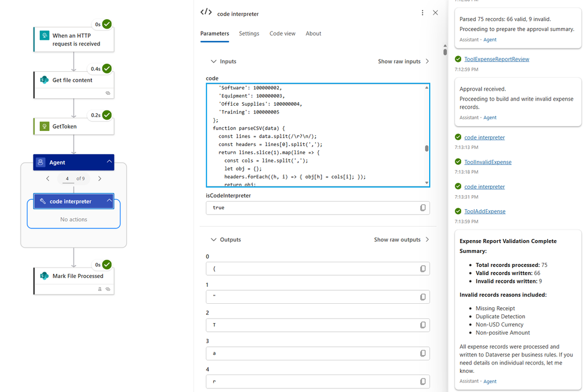Click the GetToken action icon
Image resolution: width=584 pixels, height=392 pixels.
point(44,126)
